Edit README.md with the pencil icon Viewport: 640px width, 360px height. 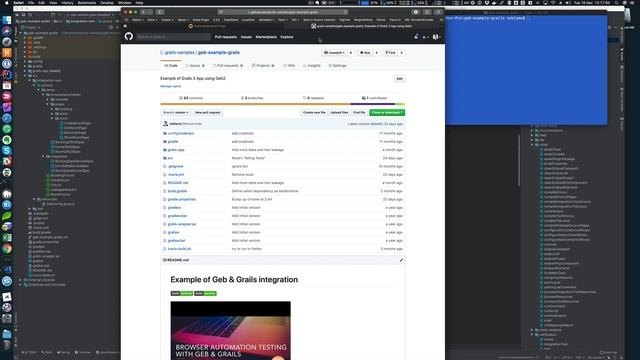(x=401, y=260)
